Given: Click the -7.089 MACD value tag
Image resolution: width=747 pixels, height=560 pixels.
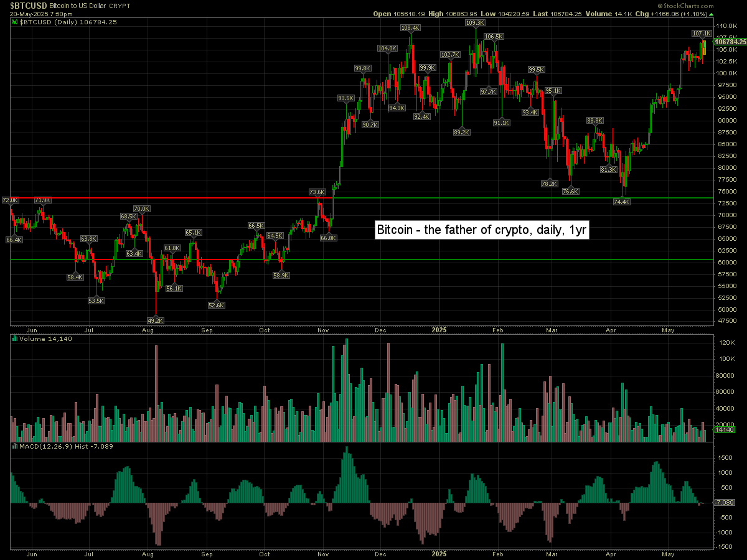Looking at the screenshot, I should click(725, 502).
